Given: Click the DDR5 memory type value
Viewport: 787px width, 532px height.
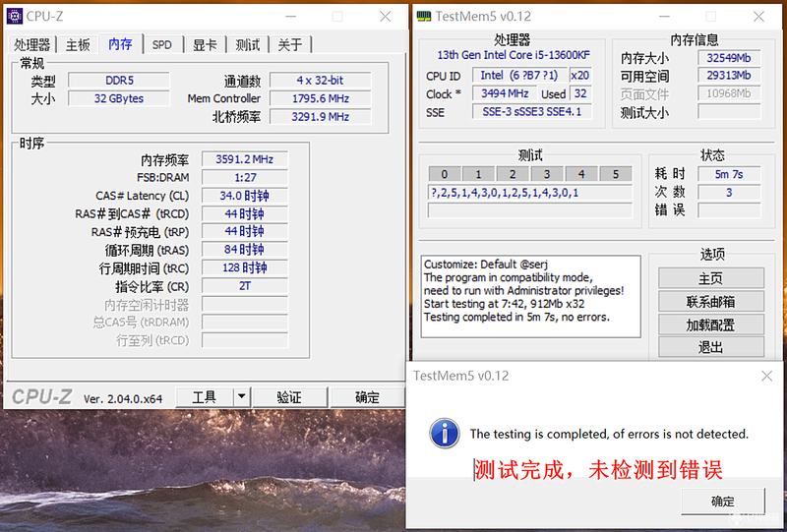Looking at the screenshot, I should pyautogui.click(x=119, y=81).
